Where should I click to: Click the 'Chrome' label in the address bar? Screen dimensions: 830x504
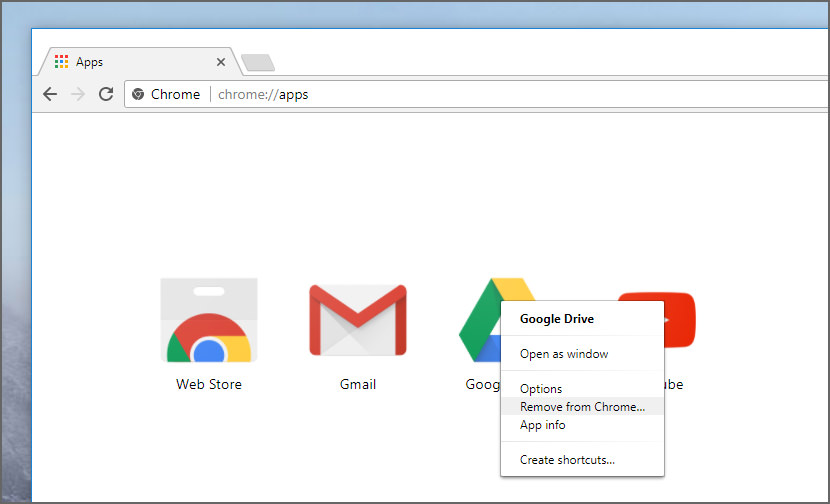click(175, 94)
